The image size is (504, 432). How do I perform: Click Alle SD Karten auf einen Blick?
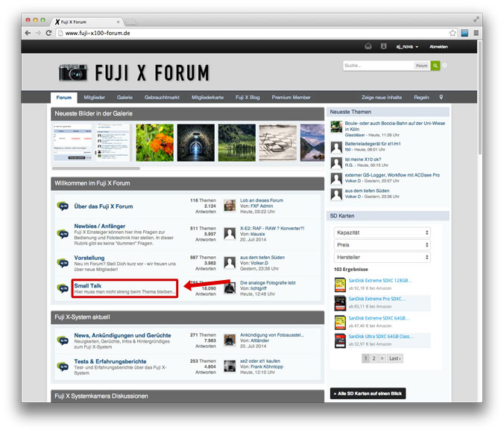[368, 393]
